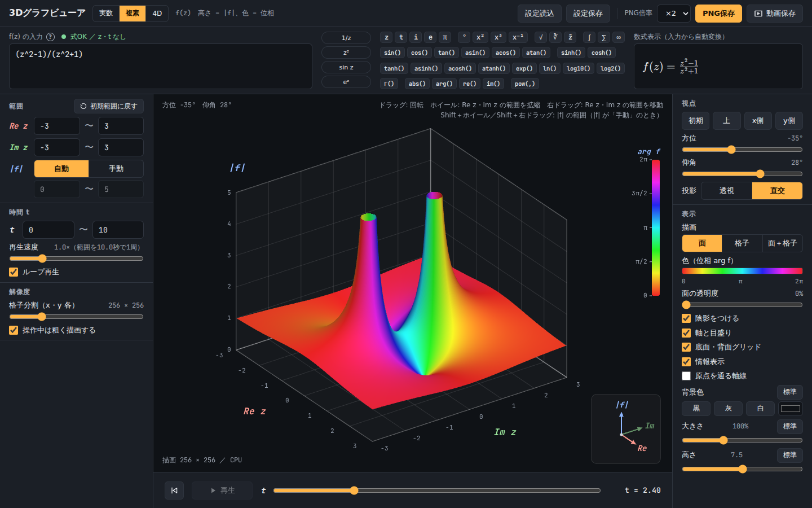Image resolution: width=812 pixels, height=508 pixels.
Task: Switch to the real (実数) mode tab
Action: (105, 13)
